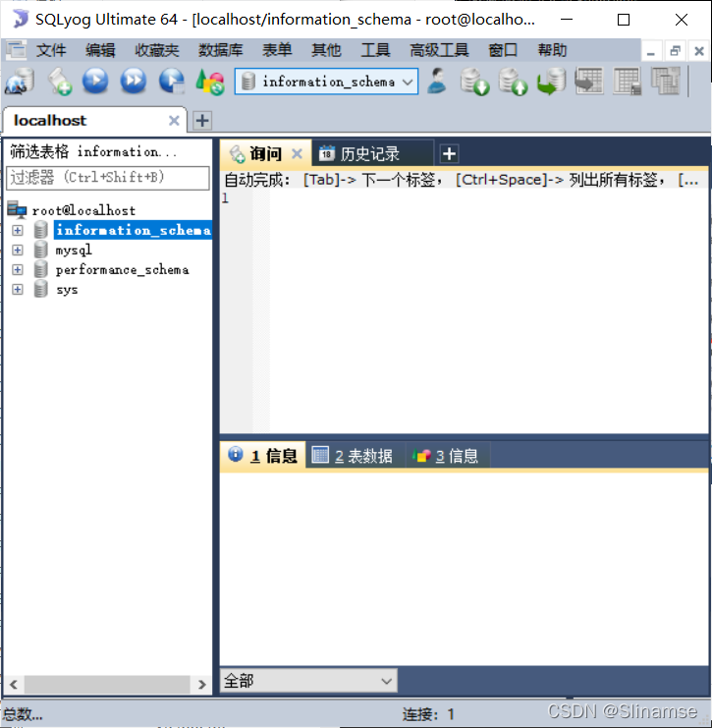Close the localhost connection tab
The width and height of the screenshot is (712, 728).
pos(174,121)
